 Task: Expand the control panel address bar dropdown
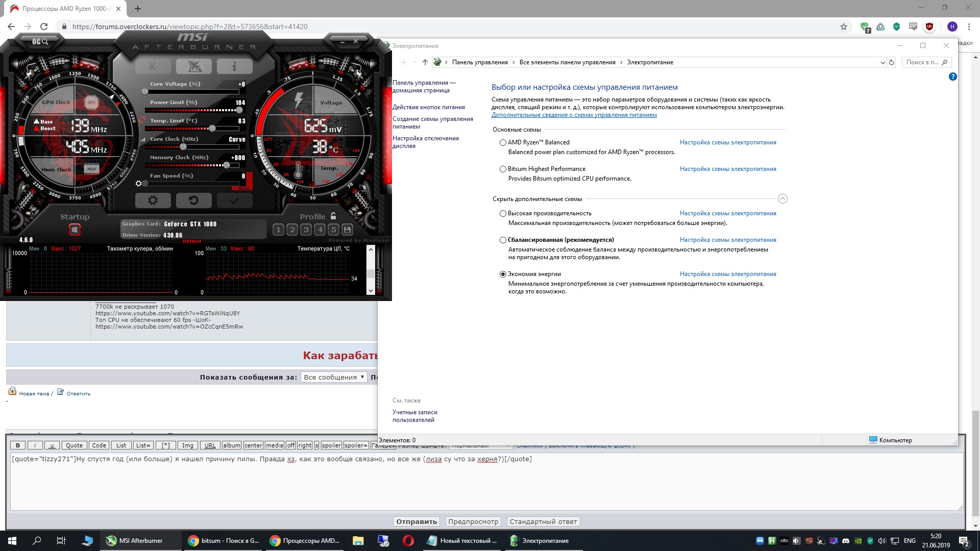883,63
